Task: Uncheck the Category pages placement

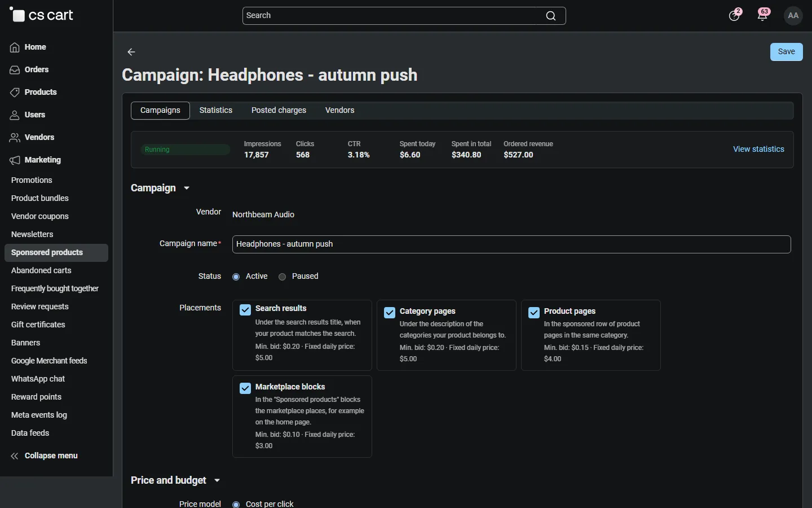Action: (x=390, y=313)
